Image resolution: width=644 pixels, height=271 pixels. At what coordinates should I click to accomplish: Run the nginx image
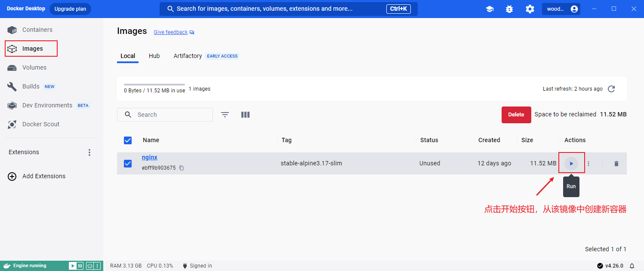(571, 164)
